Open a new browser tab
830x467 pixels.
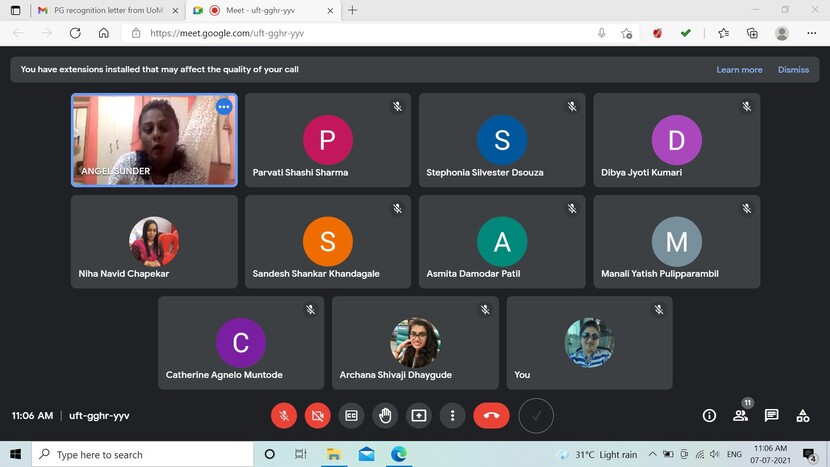[352, 10]
